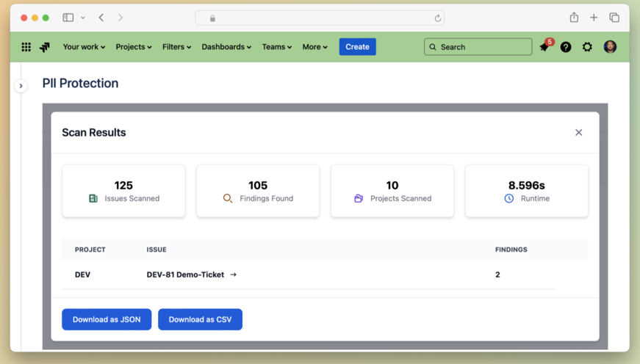The height and width of the screenshot is (364, 640).
Task: Close the Scan Results dialog
Action: click(x=579, y=133)
